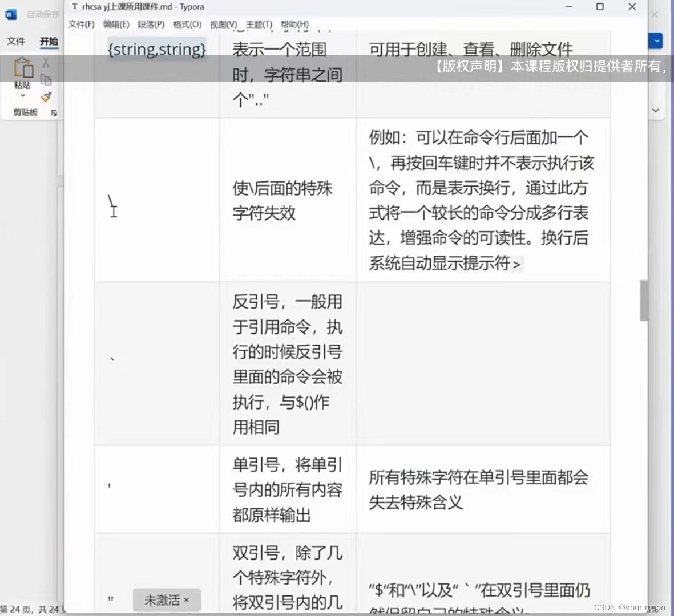The image size is (674, 616).
Task: Click the Copy icon in Word ribbon
Action: 46,80
